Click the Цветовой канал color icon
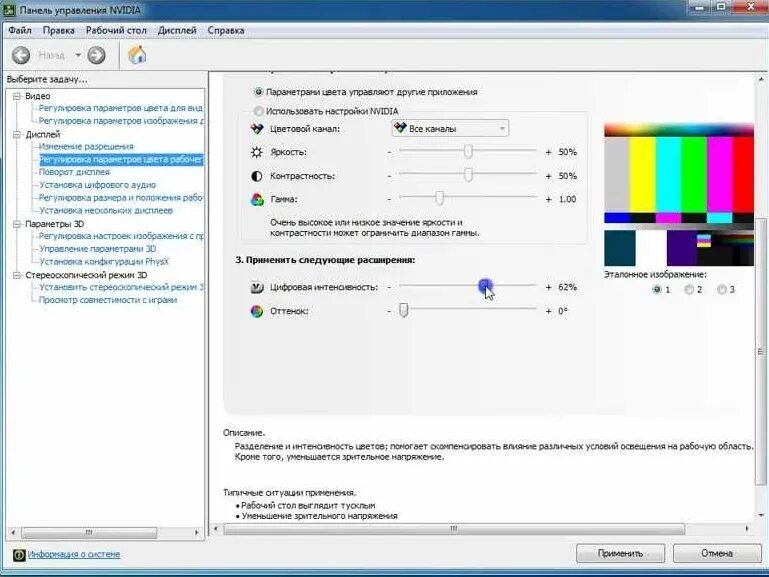This screenshot has height=577, width=769. 257,129
